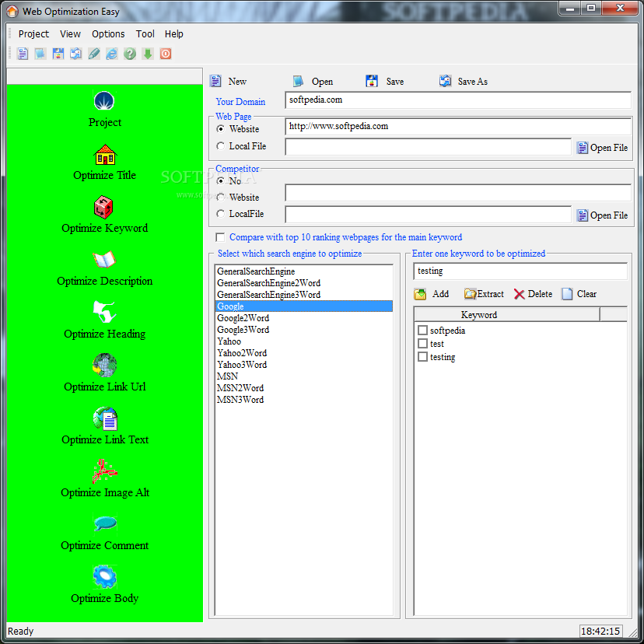Check the testing keyword checkbox
This screenshot has width=644, height=644.
click(422, 356)
